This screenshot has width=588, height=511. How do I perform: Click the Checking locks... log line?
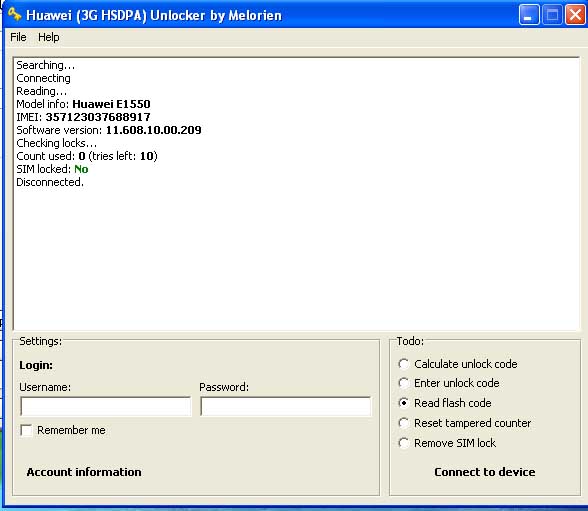point(57,143)
